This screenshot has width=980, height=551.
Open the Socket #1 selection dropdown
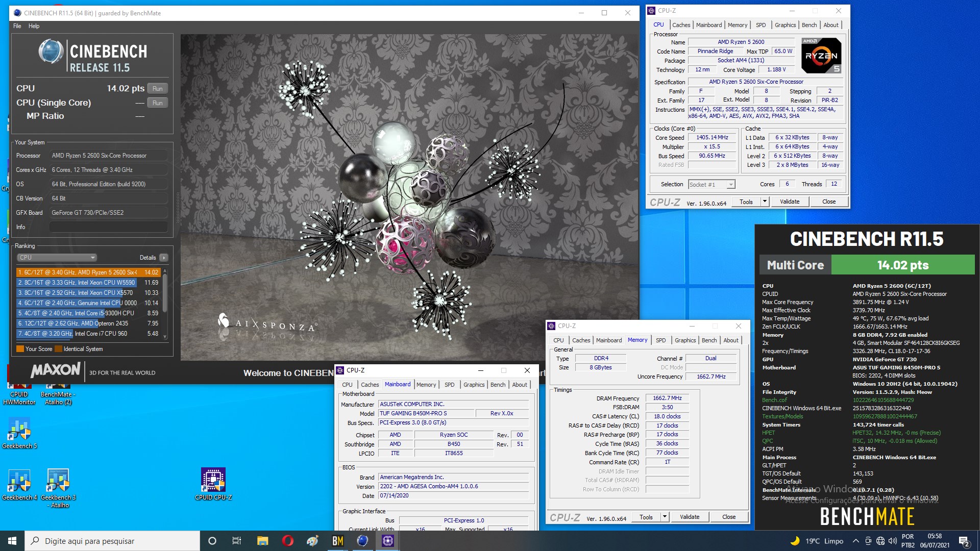point(712,184)
